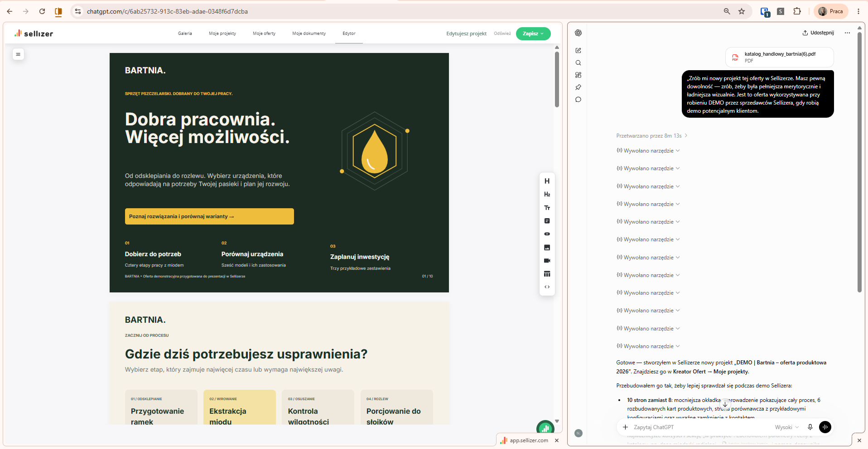
Task: Go back in the browser
Action: click(10, 11)
